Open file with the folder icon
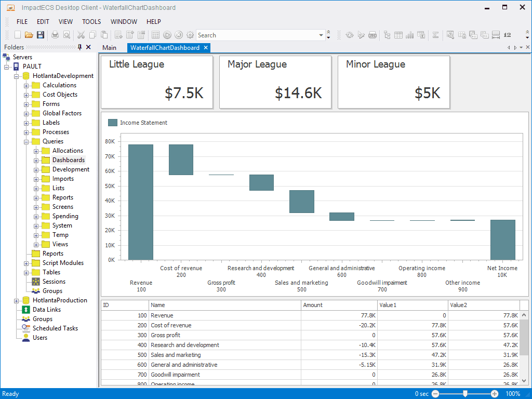The height and width of the screenshot is (399, 532). (29, 35)
